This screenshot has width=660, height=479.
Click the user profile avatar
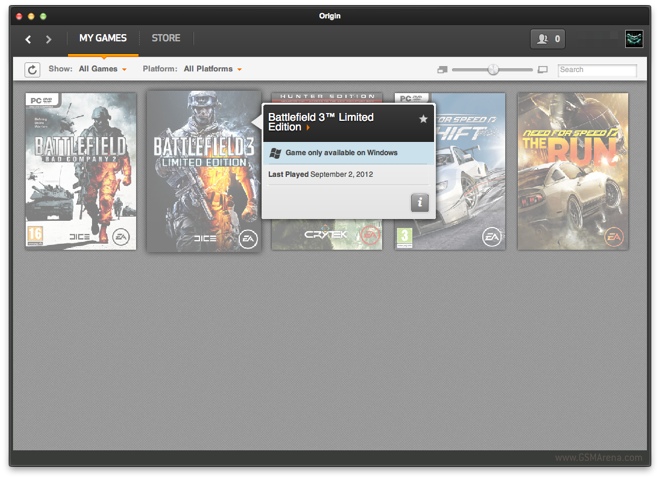tap(634, 39)
